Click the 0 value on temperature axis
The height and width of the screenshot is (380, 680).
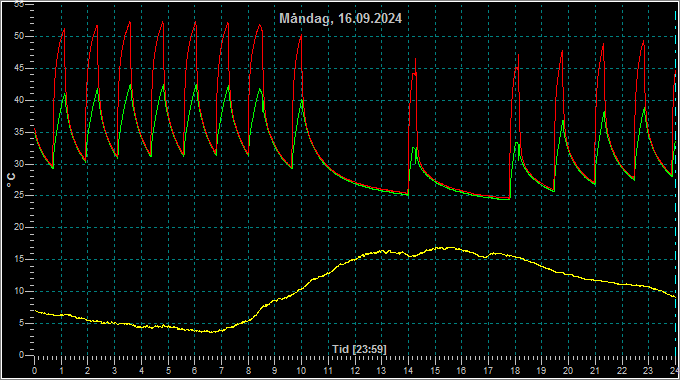point(21,355)
